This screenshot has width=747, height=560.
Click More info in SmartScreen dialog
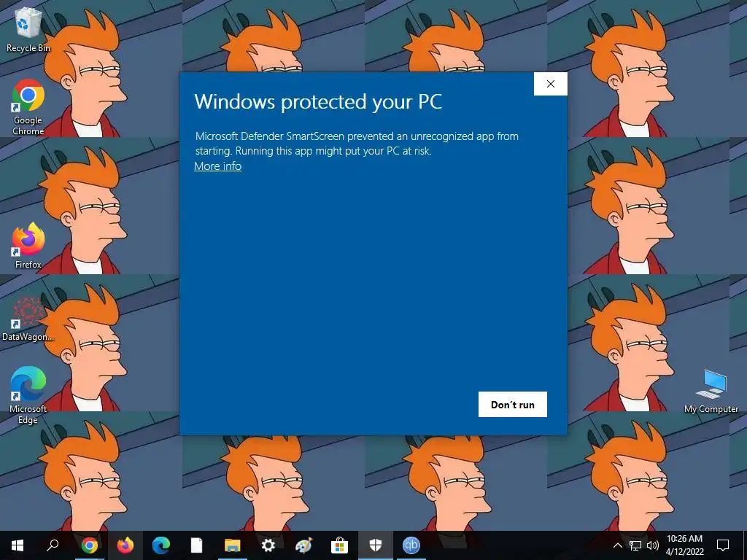[x=217, y=166]
